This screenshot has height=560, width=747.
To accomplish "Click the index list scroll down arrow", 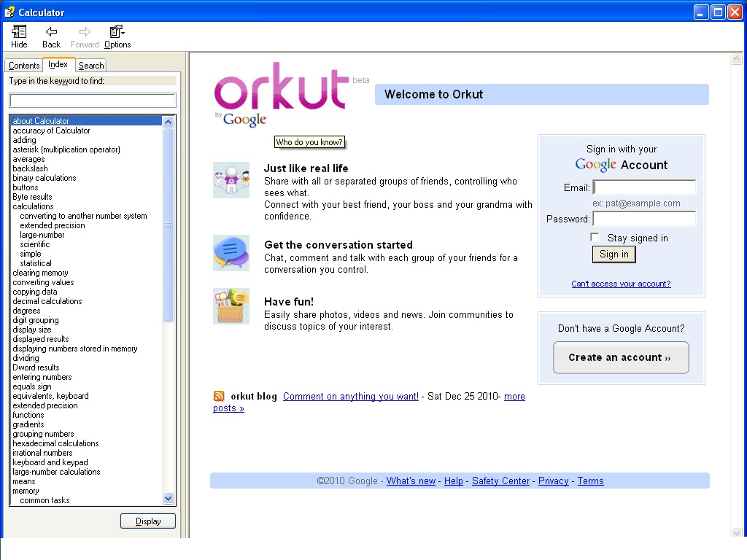I will coord(169,499).
